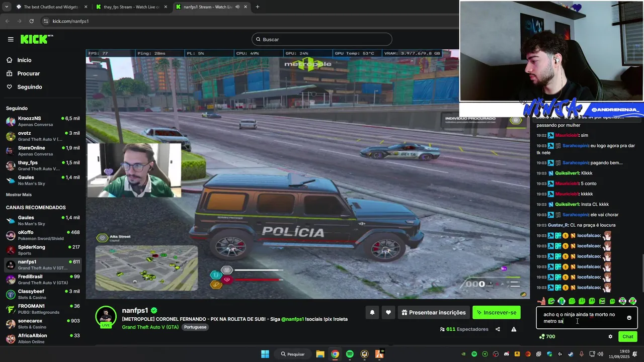This screenshot has height=362, width=644.
Task: Open ovotz followed channel
Action: (x=43, y=136)
